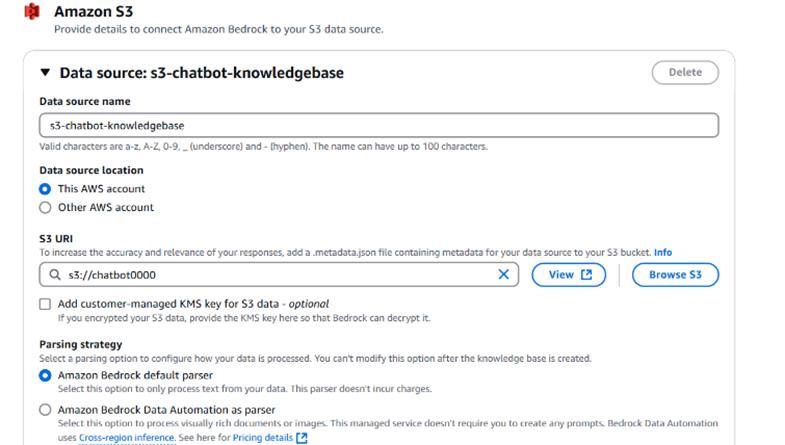Open the Cross-region inference link
The height and width of the screenshot is (445, 785).
coord(126,437)
